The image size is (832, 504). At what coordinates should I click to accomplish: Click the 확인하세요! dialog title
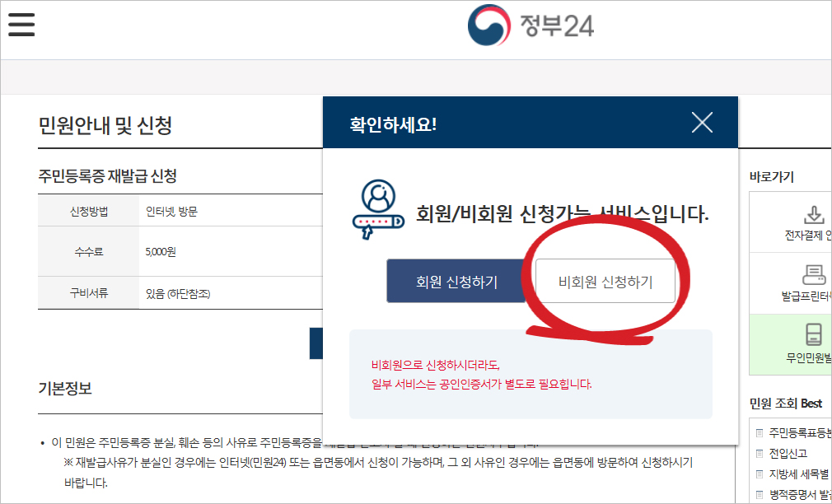[393, 124]
